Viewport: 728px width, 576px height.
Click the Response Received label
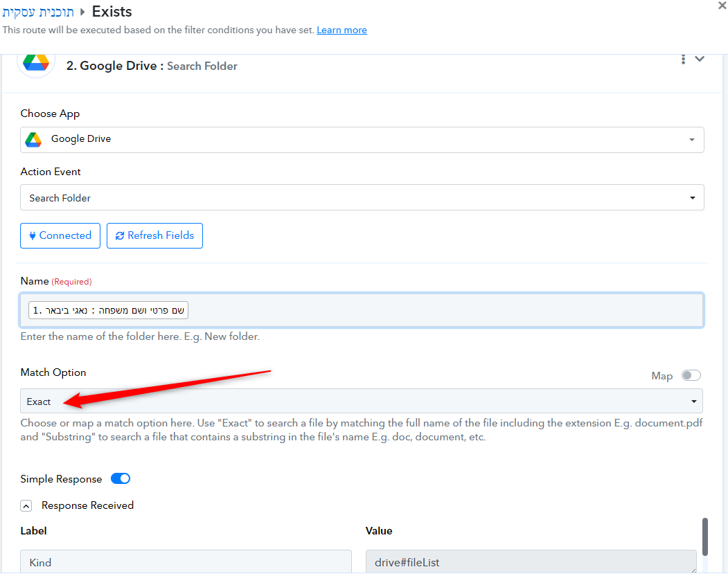(x=88, y=505)
